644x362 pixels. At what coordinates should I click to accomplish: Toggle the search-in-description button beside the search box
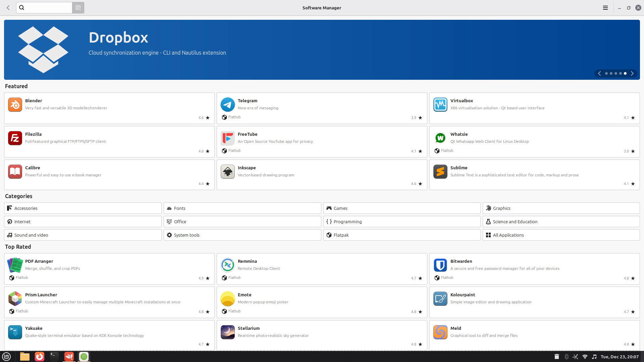coord(78,8)
